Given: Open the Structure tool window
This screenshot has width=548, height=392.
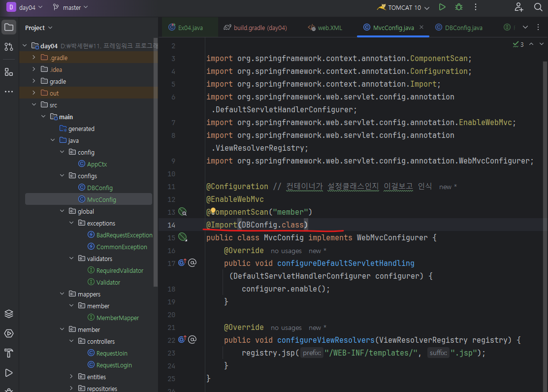Looking at the screenshot, I should click(x=9, y=72).
